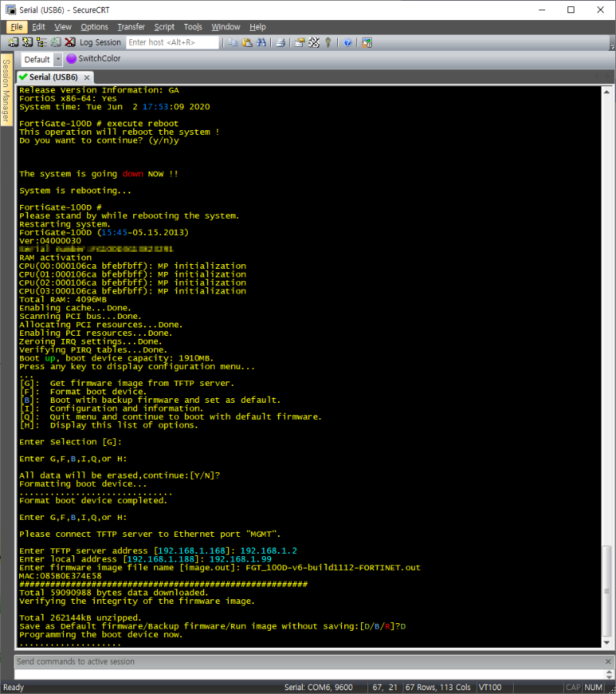616x694 pixels.
Task: Expand the Session Manager side panel
Action: pyautogui.click(x=6, y=90)
